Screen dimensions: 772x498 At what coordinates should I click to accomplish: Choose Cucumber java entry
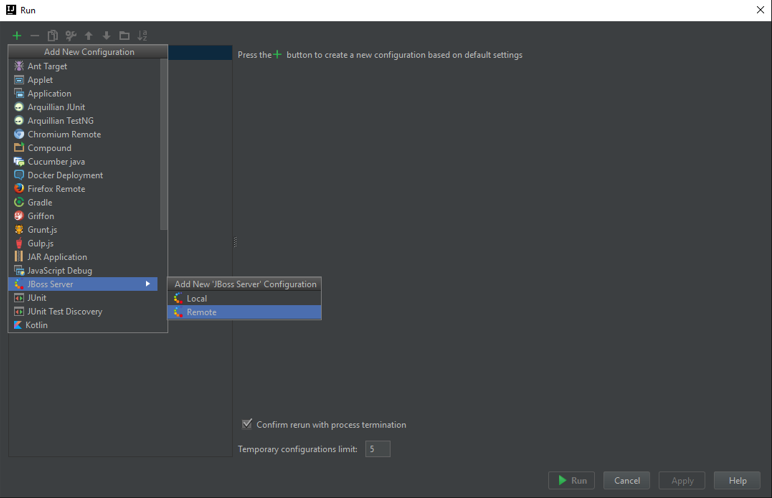[x=83, y=162]
